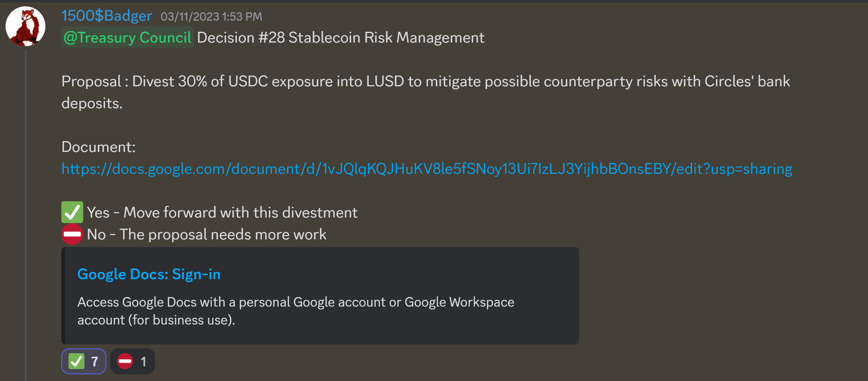Open the 1500$Badger username profile
Image resolution: width=868 pixels, height=381 pixels.
click(107, 16)
